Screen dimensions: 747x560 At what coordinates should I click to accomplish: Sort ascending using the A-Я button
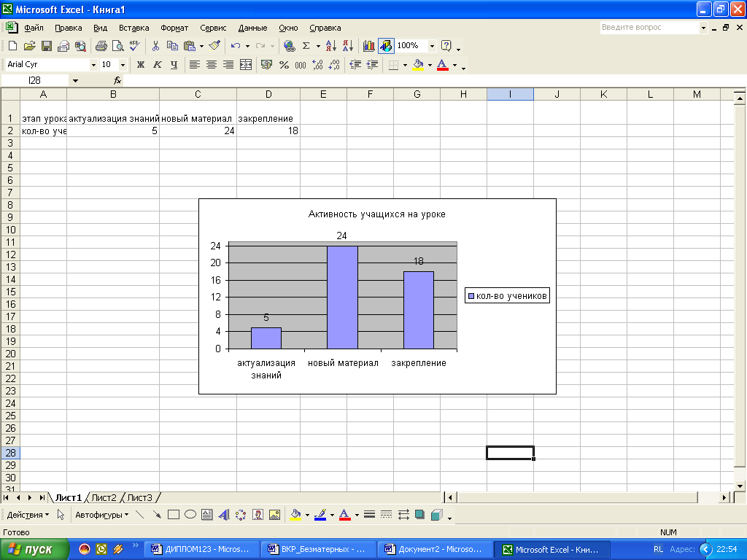click(x=331, y=46)
